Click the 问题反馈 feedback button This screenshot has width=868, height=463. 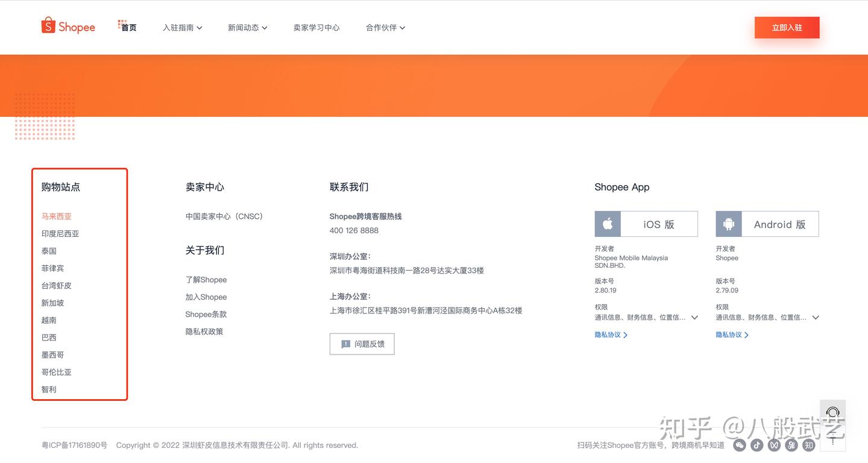click(362, 344)
